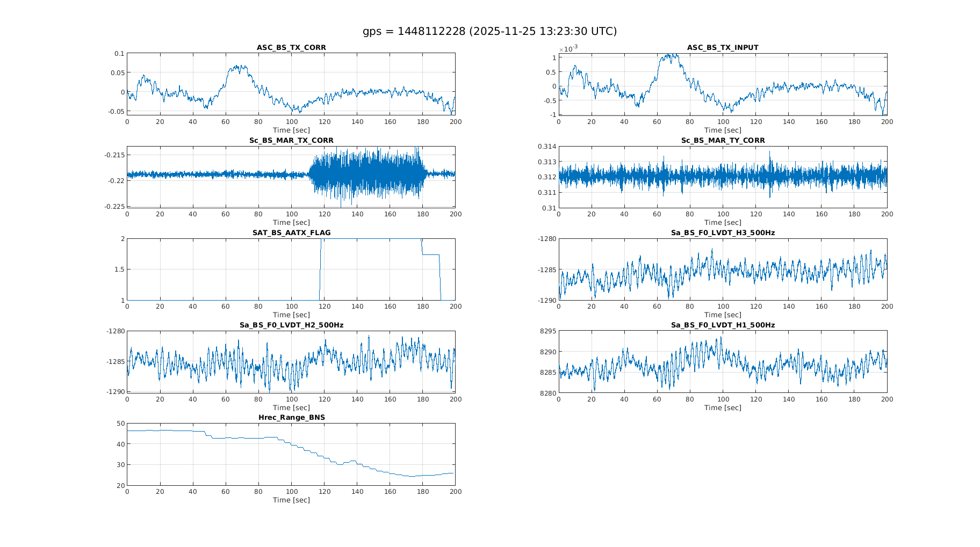The width and height of the screenshot is (980, 547).
Task: Click the Sa_BS_F0_LVDT_H3_500Hz plot title
Action: 723,232
